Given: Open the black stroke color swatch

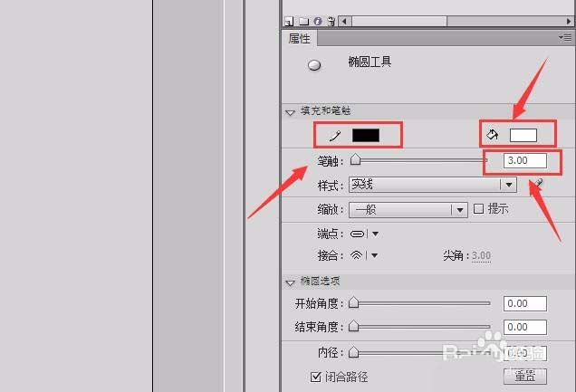Looking at the screenshot, I should pyautogui.click(x=366, y=135).
